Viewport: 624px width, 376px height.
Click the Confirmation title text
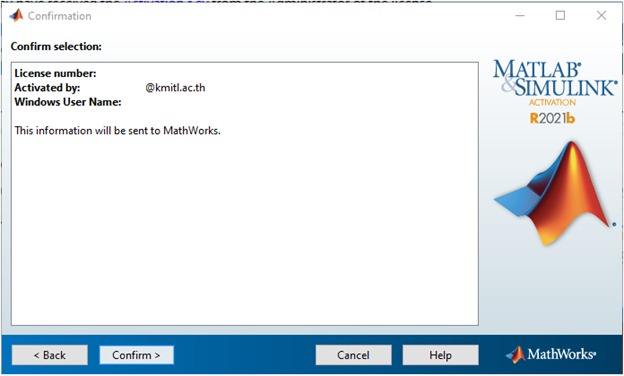tap(60, 16)
